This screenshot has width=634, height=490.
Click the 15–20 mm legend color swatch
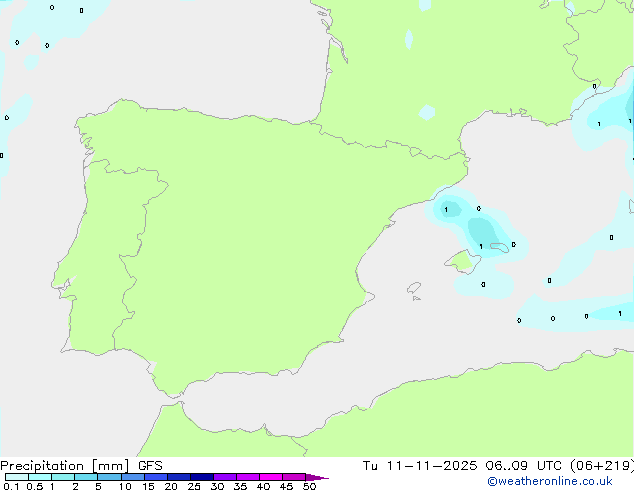click(156, 477)
